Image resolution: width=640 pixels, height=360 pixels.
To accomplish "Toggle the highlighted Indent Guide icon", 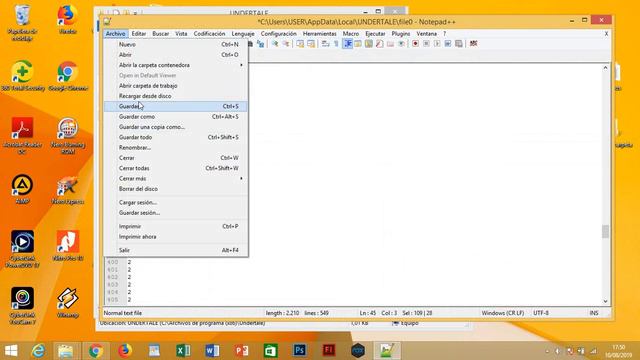I will click(347, 44).
